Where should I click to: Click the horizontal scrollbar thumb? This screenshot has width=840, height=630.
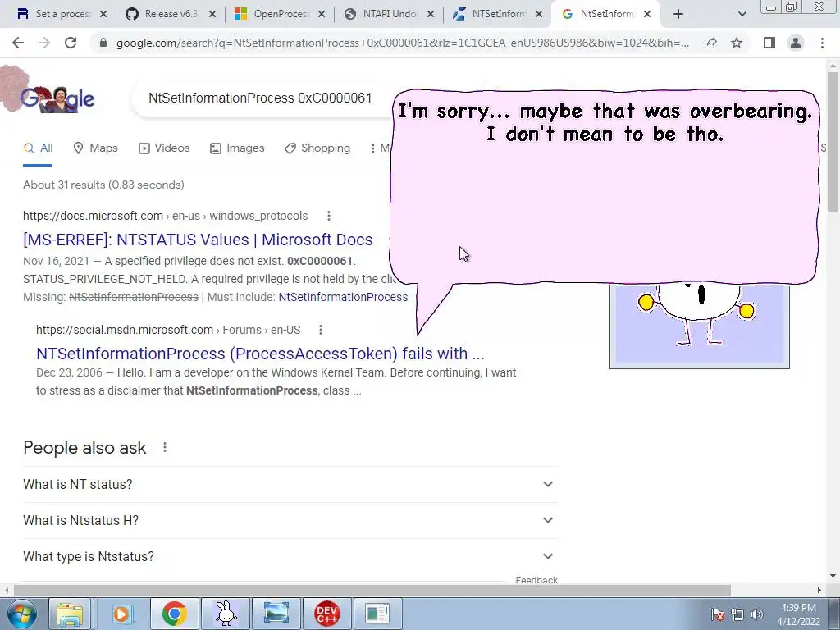point(372,590)
